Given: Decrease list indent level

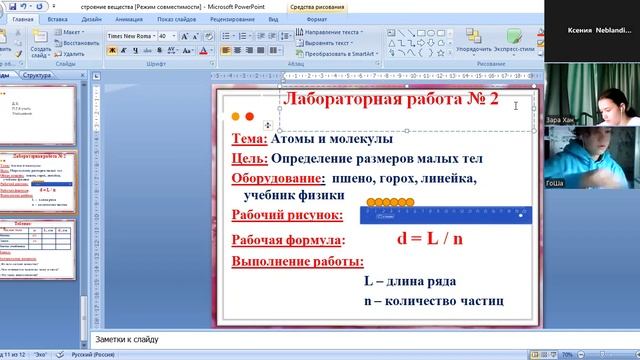Looking at the screenshot, I should coord(261,36).
